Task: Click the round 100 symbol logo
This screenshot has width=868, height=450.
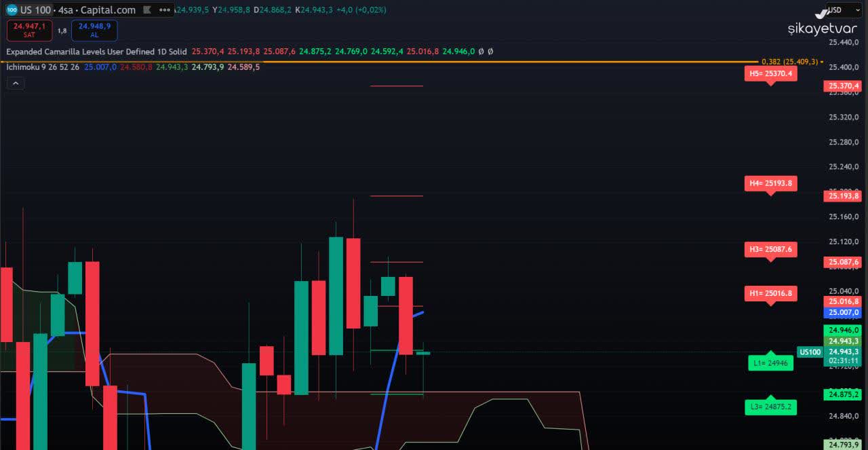Action: tap(12, 10)
